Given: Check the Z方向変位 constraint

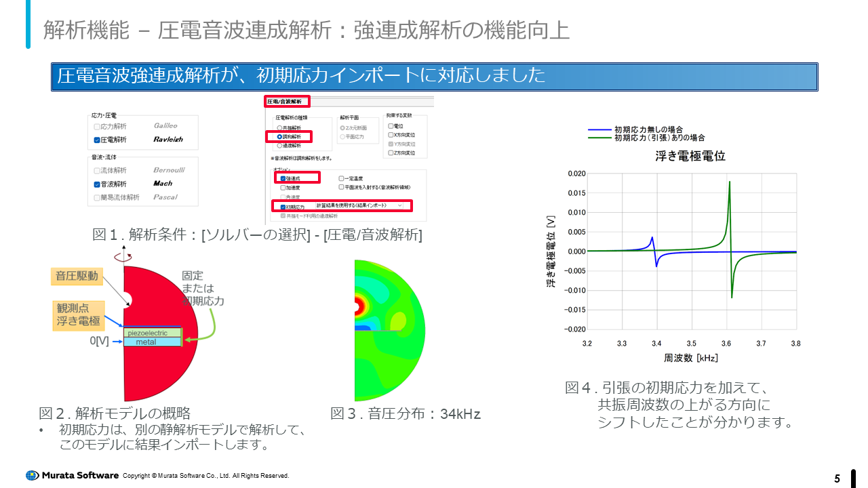Looking at the screenshot, I should click(x=390, y=153).
